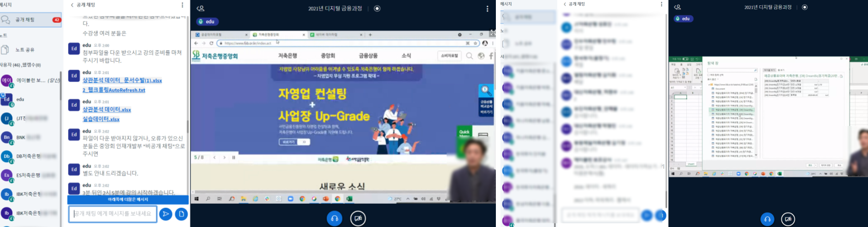Click the taskbar search magnifier in the shared screen

coord(208,199)
